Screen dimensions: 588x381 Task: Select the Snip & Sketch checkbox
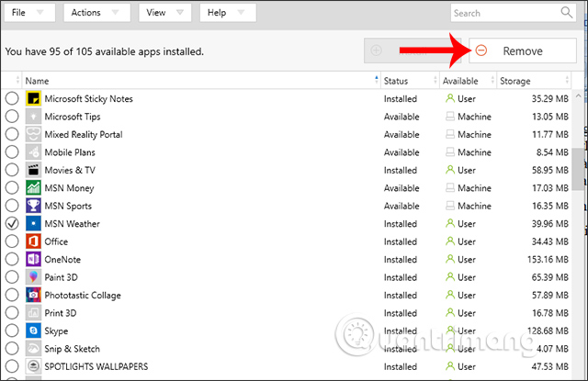12,348
